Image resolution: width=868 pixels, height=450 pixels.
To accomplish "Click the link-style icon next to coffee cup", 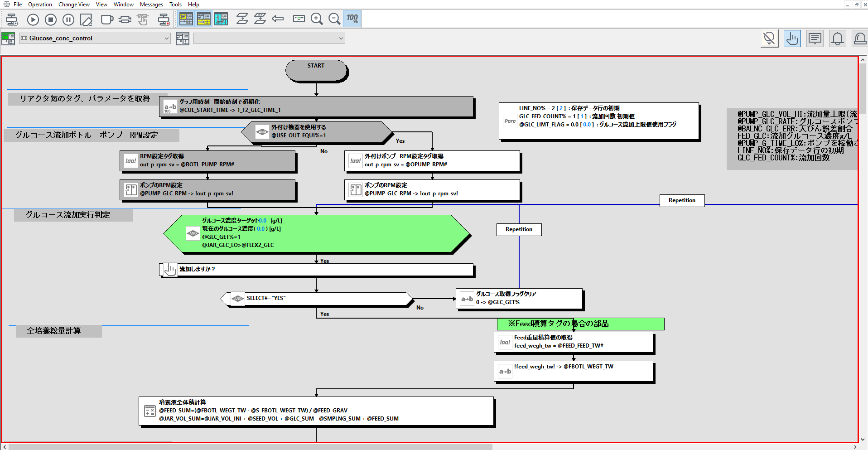I will pyautogui.click(x=125, y=19).
